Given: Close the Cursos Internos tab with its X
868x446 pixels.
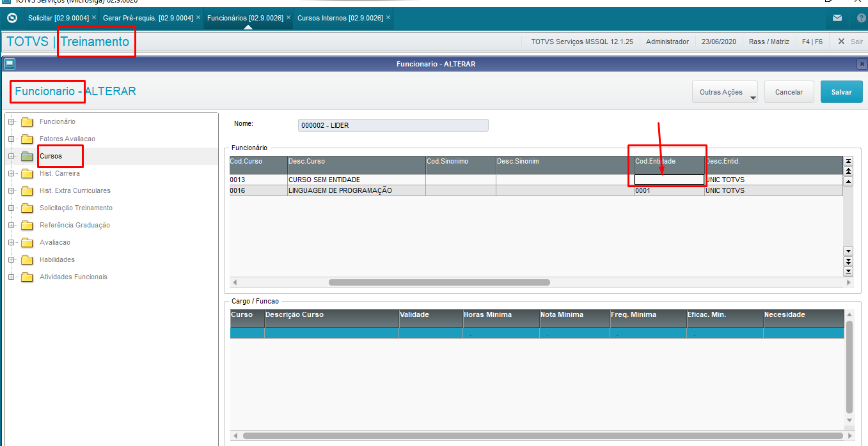Looking at the screenshot, I should 388,18.
